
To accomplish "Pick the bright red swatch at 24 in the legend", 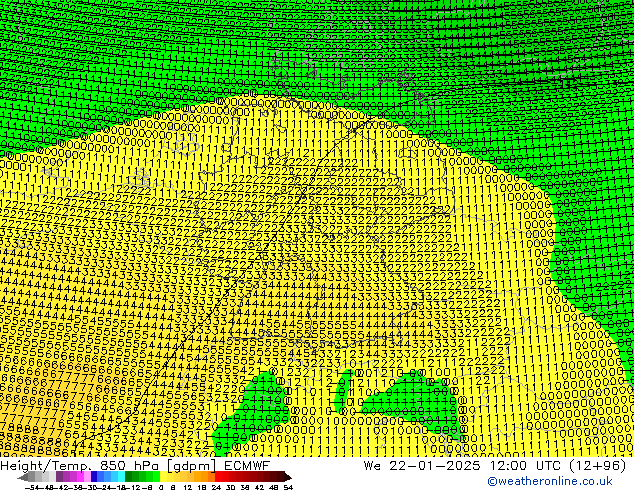I will (x=218, y=477).
